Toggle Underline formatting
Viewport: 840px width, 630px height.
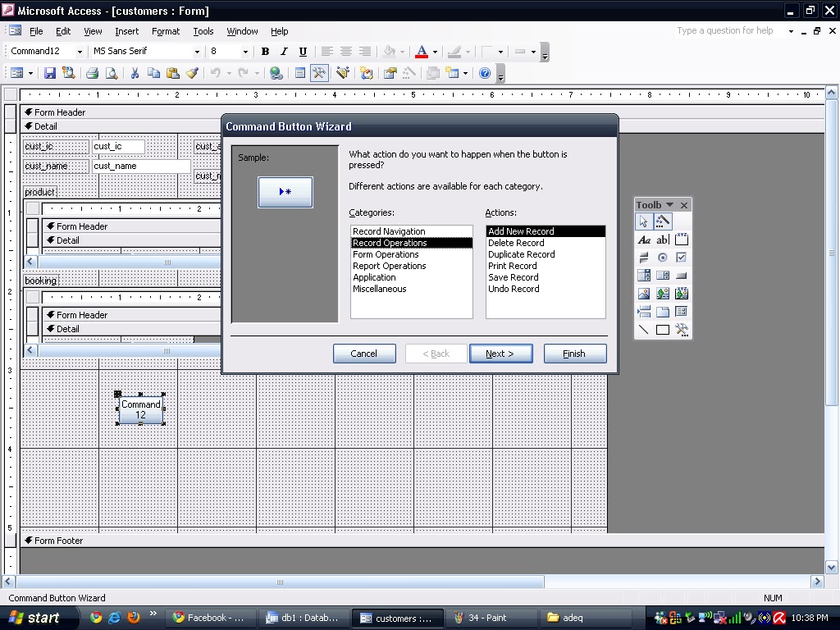point(303,52)
